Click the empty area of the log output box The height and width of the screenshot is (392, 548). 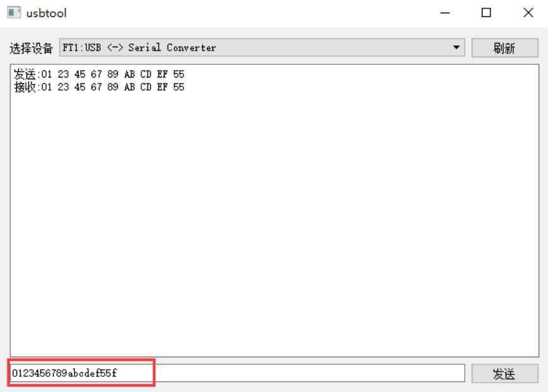pyautogui.click(x=274, y=224)
